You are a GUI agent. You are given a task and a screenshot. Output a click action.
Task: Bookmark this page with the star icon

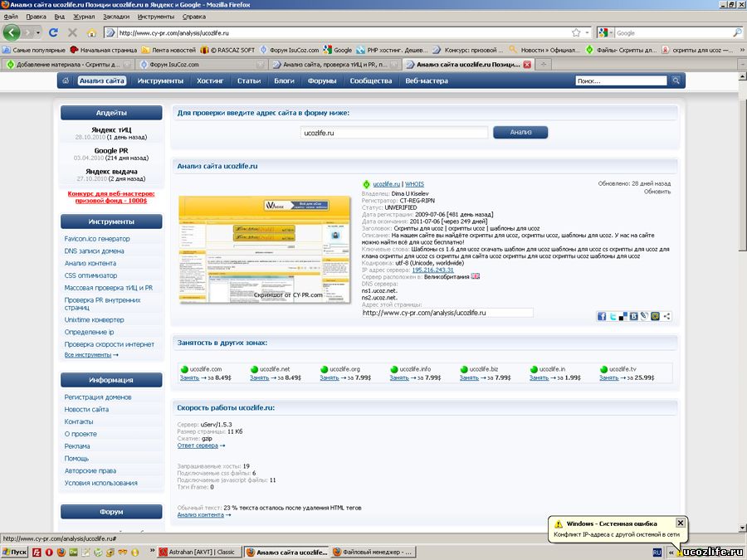click(576, 32)
